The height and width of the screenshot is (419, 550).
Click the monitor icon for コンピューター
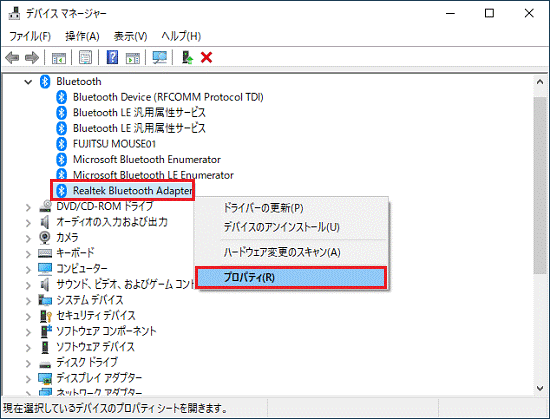(45, 269)
